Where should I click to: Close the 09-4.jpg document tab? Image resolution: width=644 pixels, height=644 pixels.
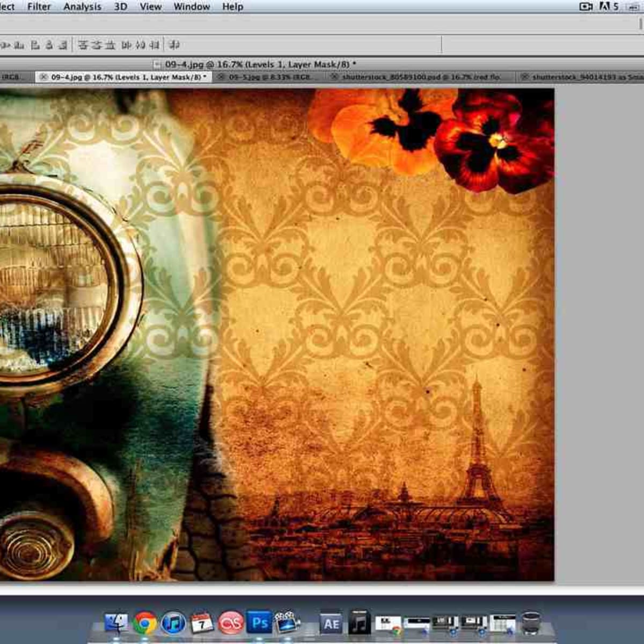click(x=43, y=77)
